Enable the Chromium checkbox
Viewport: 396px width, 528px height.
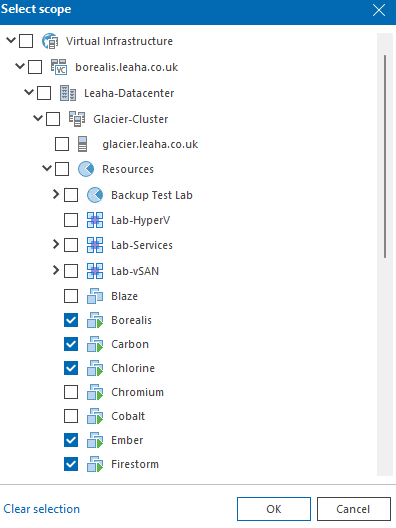[71, 392]
